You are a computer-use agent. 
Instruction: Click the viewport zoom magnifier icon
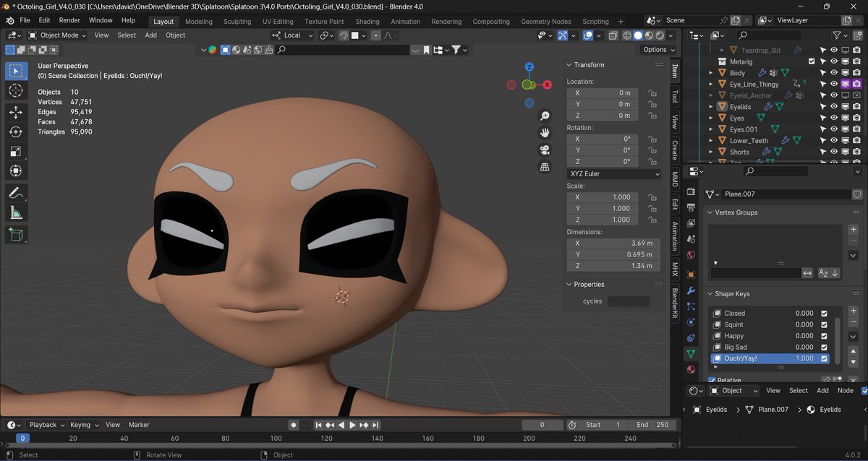click(545, 116)
